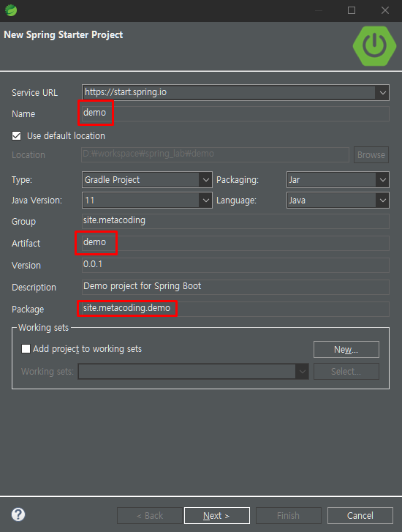The image size is (402, 532).
Task: Uncheck Use default location checkbox
Action: pos(16,135)
